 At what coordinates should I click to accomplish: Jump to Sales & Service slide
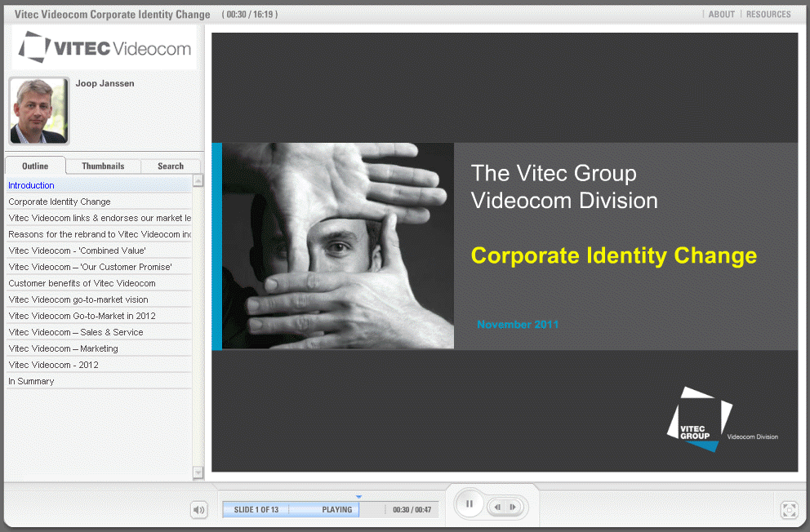[99, 332]
